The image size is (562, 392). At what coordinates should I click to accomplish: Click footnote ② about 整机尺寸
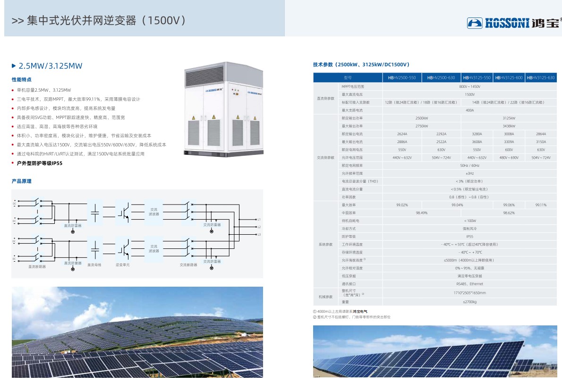click(352, 317)
